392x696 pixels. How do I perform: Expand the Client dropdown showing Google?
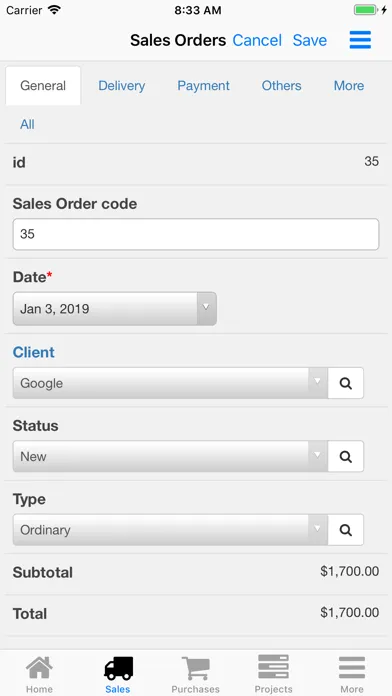tap(170, 383)
